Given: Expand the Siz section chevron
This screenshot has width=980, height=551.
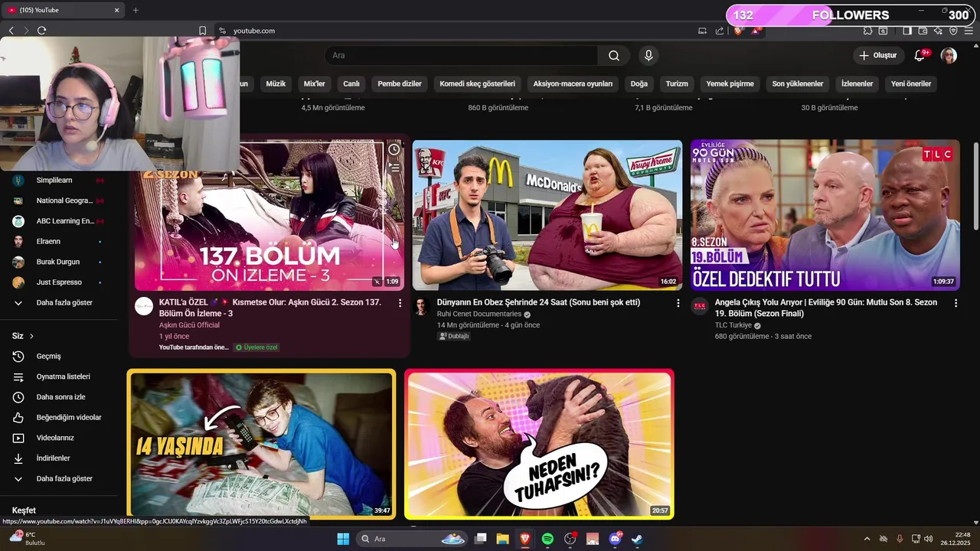Looking at the screenshot, I should click(31, 336).
